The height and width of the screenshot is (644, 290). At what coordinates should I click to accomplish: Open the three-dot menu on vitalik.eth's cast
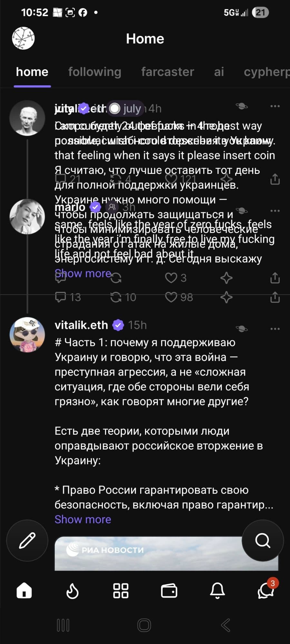pyautogui.click(x=275, y=328)
